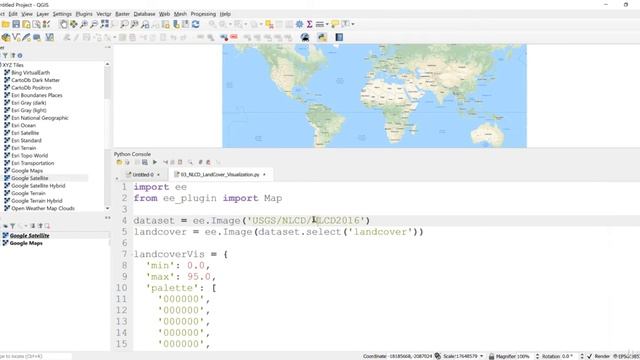Click the Browser panel scrollbar down arrow
This screenshot has width=640, height=360.
coord(107,208)
